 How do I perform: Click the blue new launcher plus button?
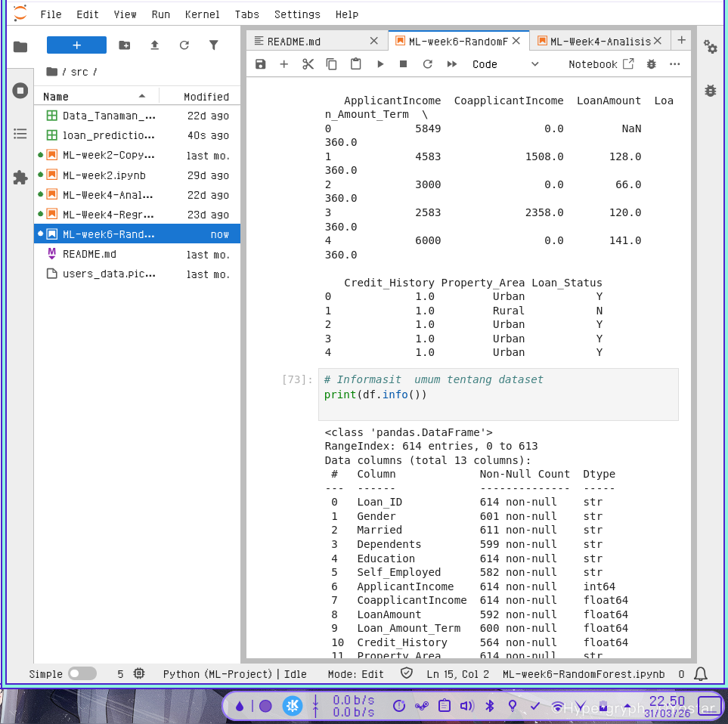[x=76, y=45]
